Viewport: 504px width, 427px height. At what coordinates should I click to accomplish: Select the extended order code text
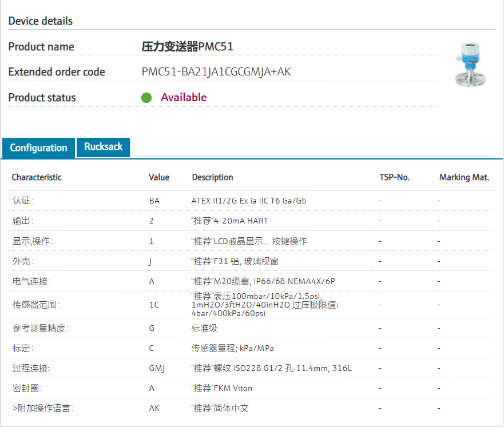click(216, 72)
